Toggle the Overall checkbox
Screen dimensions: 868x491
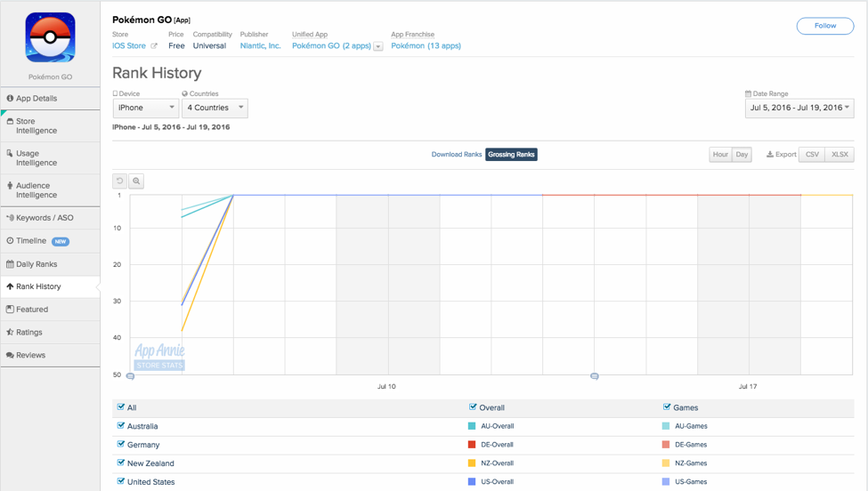tap(473, 407)
